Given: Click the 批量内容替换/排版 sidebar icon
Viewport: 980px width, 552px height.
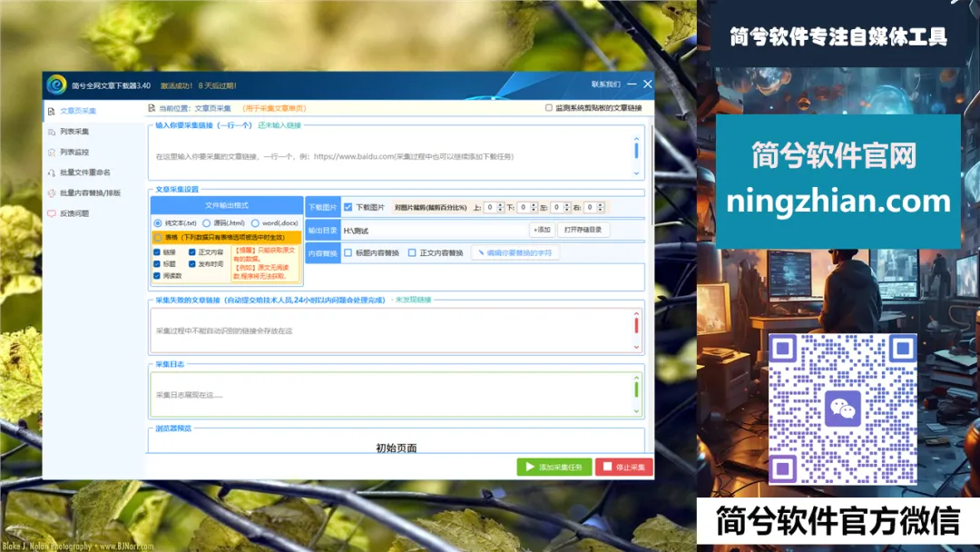Looking at the screenshot, I should (x=51, y=193).
